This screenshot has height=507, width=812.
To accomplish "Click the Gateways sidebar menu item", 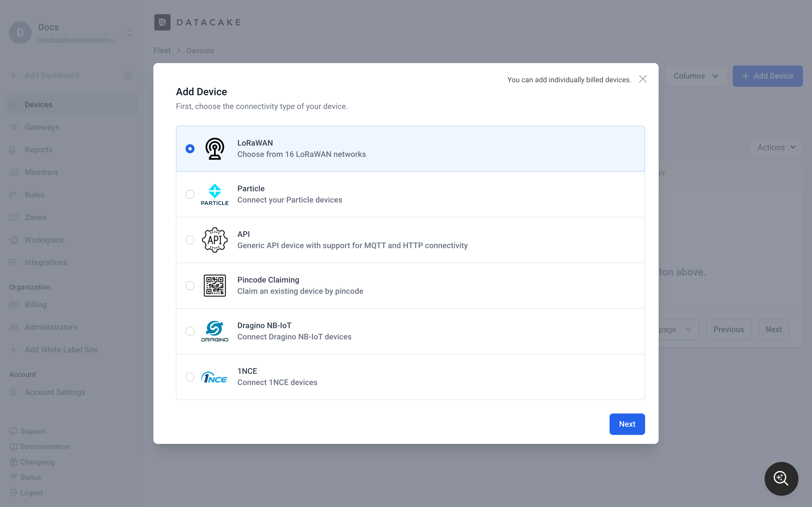I will click(x=41, y=127).
